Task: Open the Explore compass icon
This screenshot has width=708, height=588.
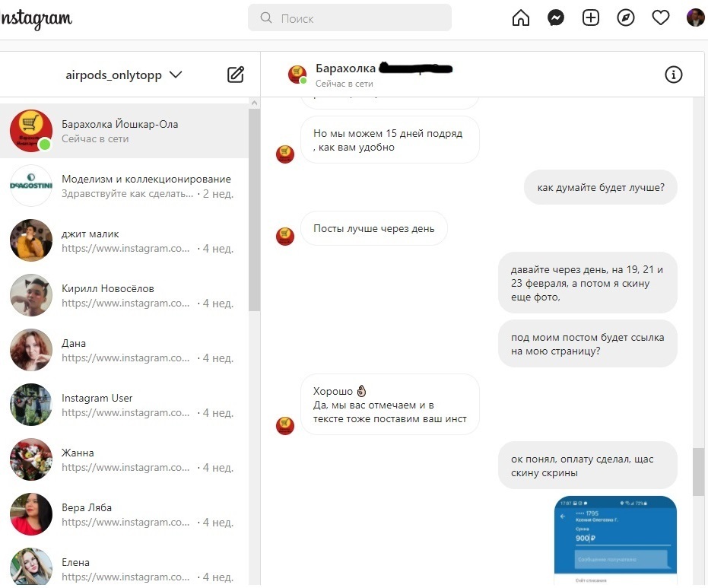Action: (626, 18)
